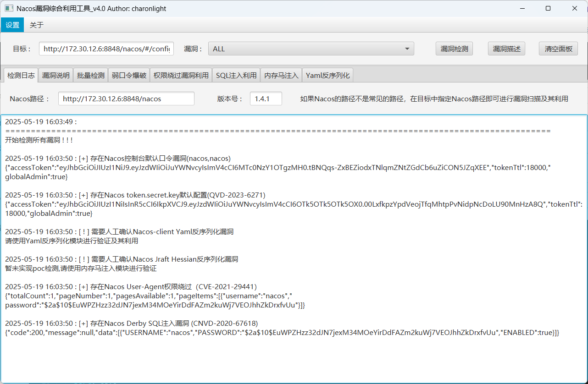Switch to the SQL注入利用 tab
Screen dimensions: 588x384
coord(236,76)
